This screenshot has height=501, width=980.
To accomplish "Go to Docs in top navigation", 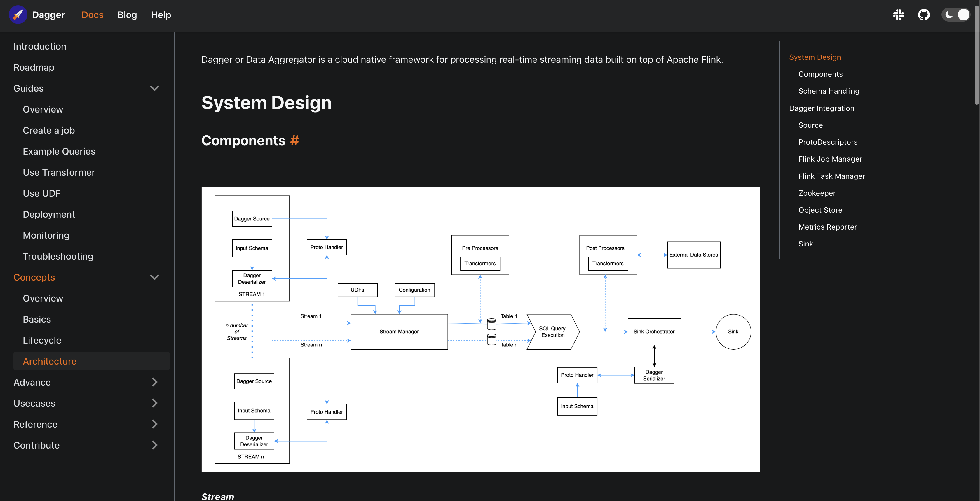I will click(93, 15).
